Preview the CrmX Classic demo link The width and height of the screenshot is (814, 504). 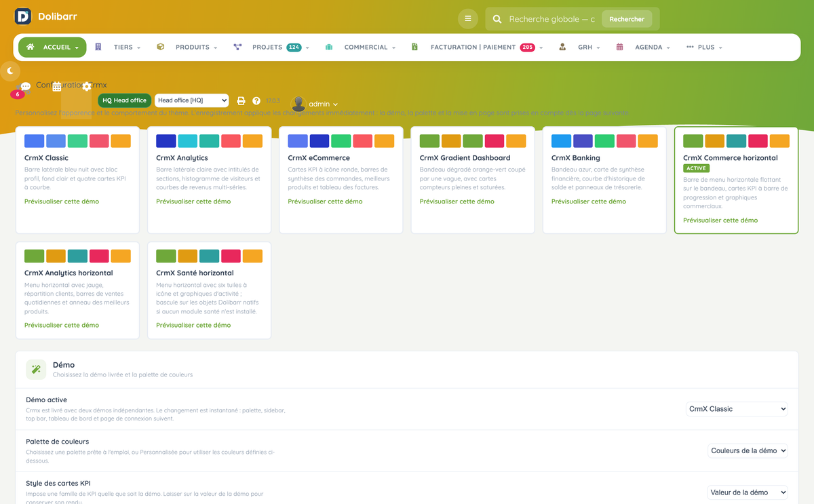coord(62,201)
